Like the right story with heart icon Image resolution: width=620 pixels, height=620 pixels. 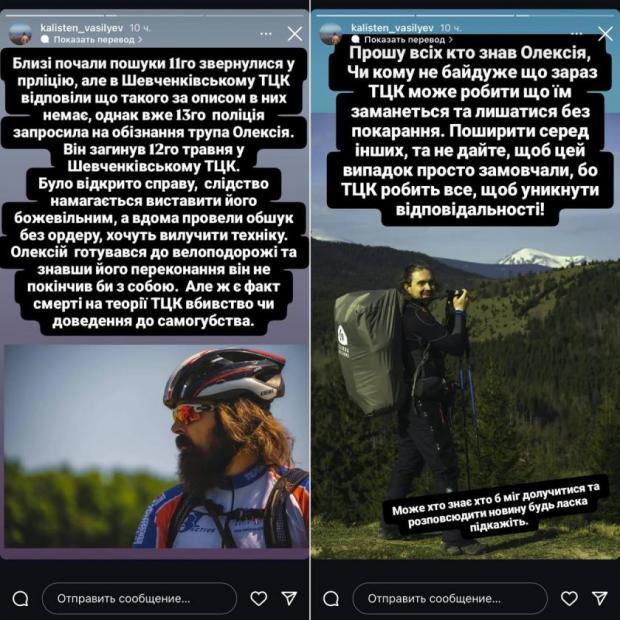coord(569,598)
